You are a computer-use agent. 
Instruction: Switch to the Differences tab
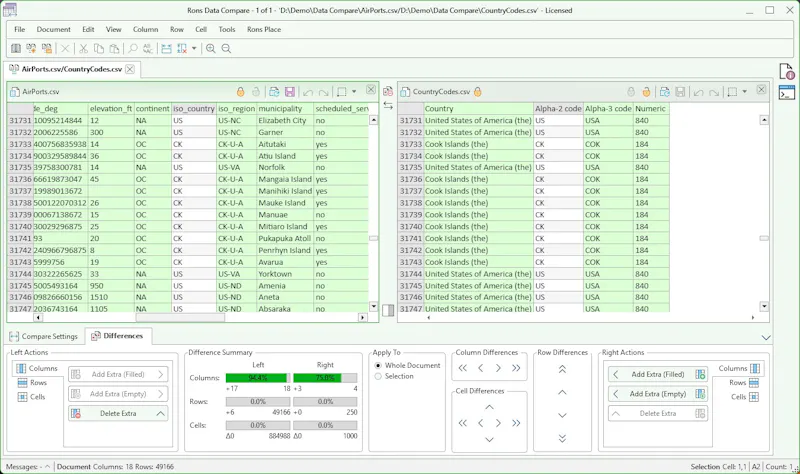pyautogui.click(x=117, y=336)
